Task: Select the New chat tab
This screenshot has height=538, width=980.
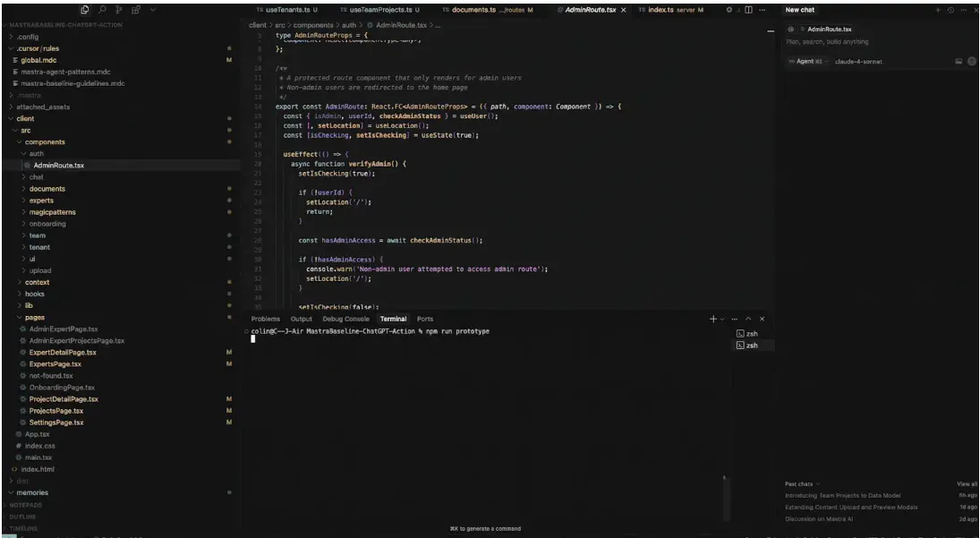Action: pyautogui.click(x=800, y=10)
